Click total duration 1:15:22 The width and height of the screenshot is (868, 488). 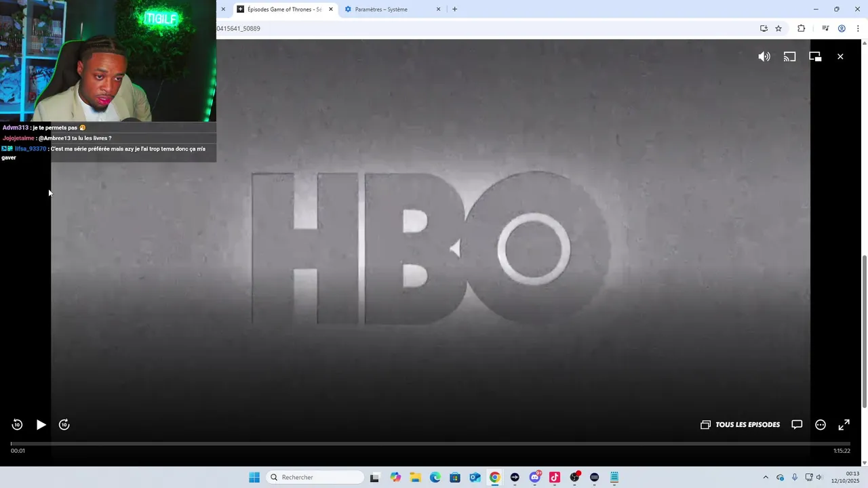click(x=842, y=451)
